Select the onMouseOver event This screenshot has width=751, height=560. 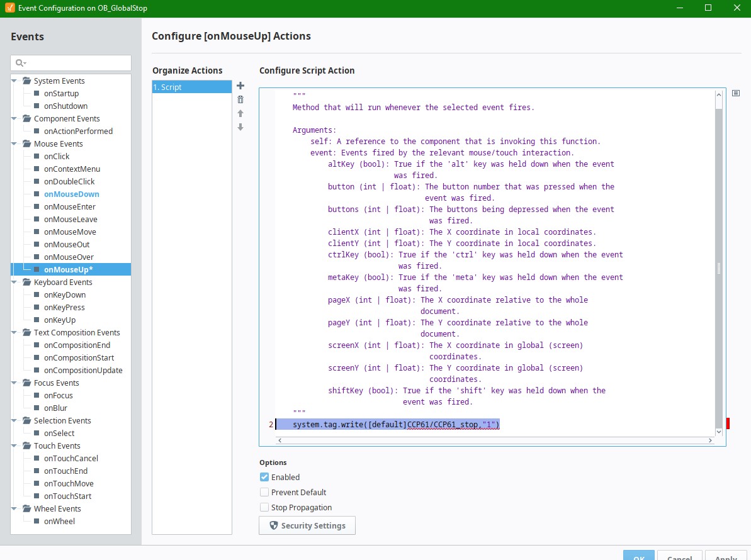69,257
